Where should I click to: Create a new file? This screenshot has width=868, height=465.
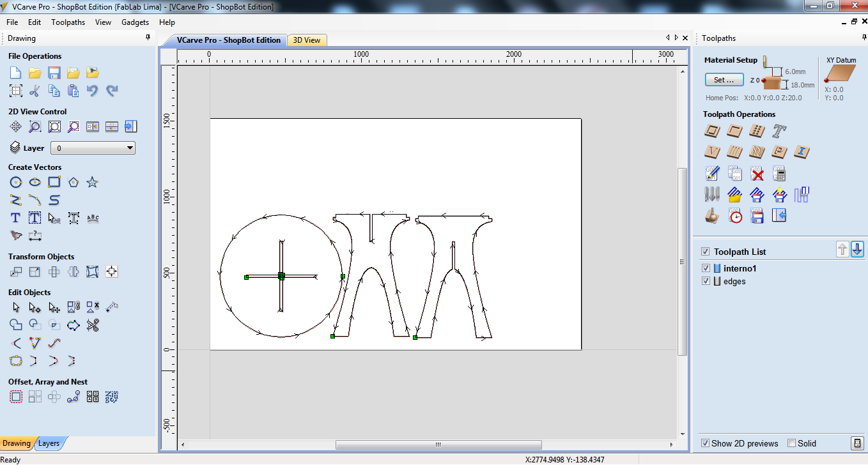15,73
